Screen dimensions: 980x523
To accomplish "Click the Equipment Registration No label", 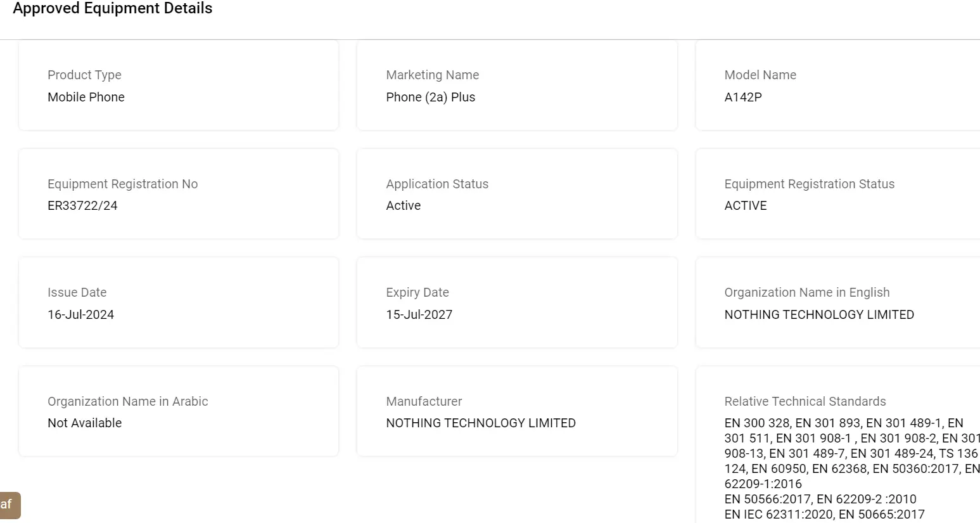I will (122, 184).
